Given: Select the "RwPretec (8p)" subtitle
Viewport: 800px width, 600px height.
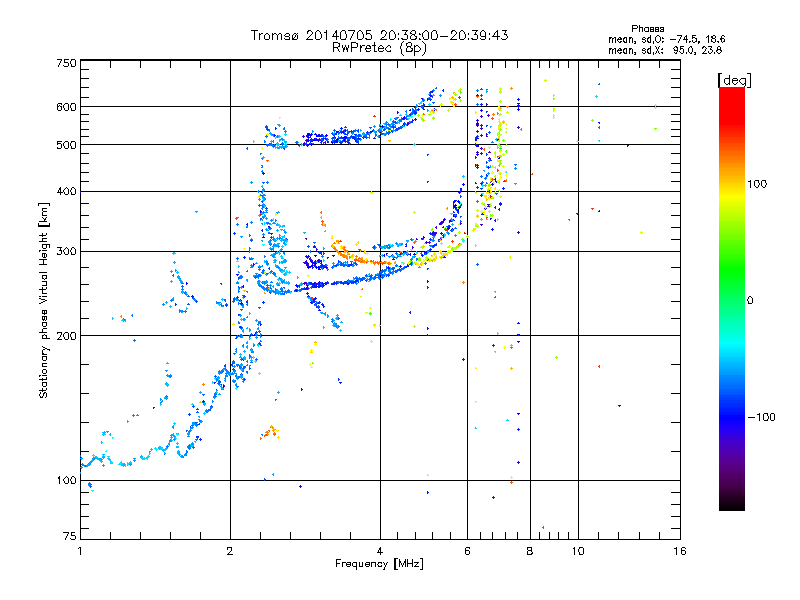Looking at the screenshot, I should [379, 48].
